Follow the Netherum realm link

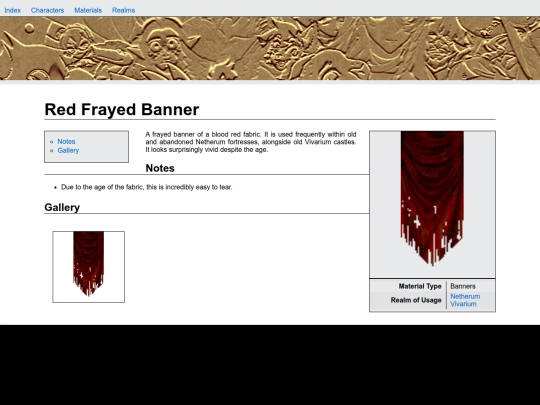click(x=465, y=297)
